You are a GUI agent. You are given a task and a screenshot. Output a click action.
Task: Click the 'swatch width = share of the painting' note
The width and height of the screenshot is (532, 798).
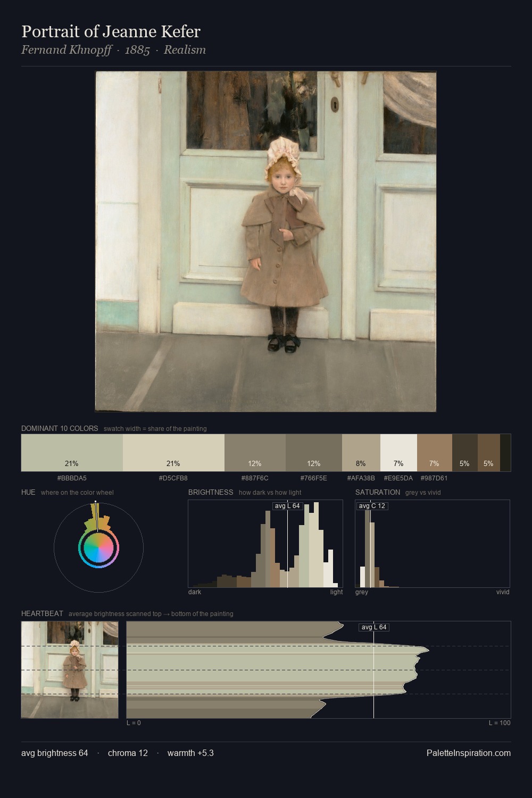click(155, 429)
